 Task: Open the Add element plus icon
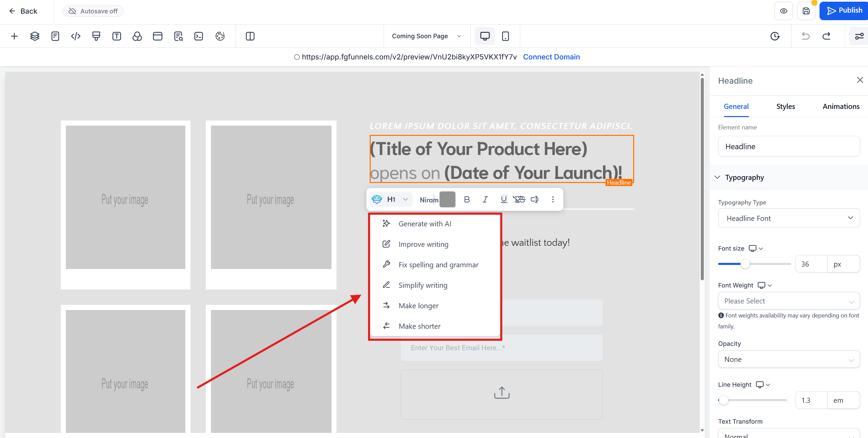(14, 36)
